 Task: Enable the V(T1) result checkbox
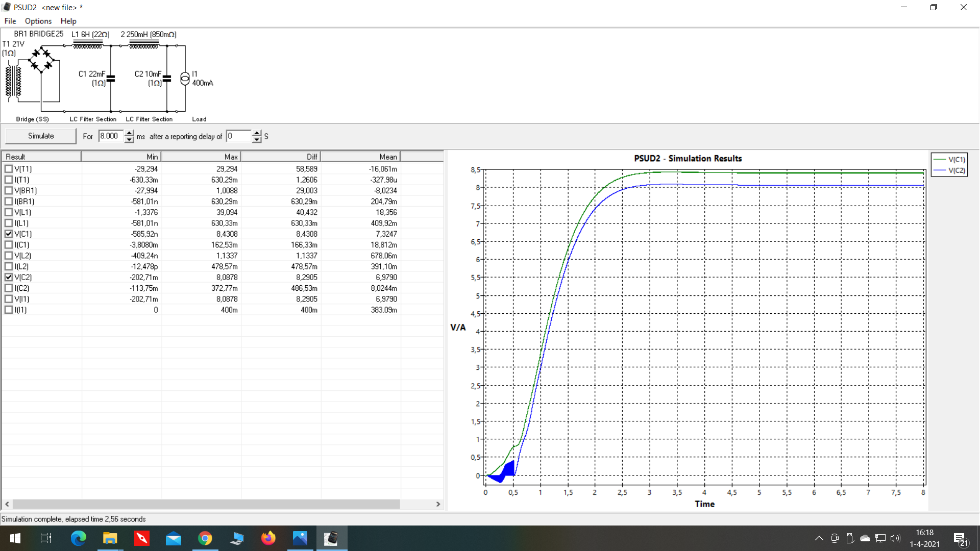(9, 169)
